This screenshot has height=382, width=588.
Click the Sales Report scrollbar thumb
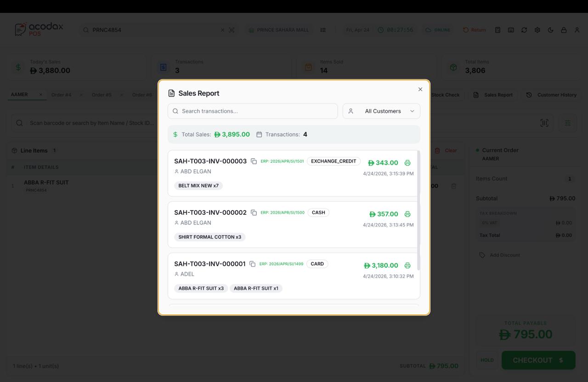(418, 210)
